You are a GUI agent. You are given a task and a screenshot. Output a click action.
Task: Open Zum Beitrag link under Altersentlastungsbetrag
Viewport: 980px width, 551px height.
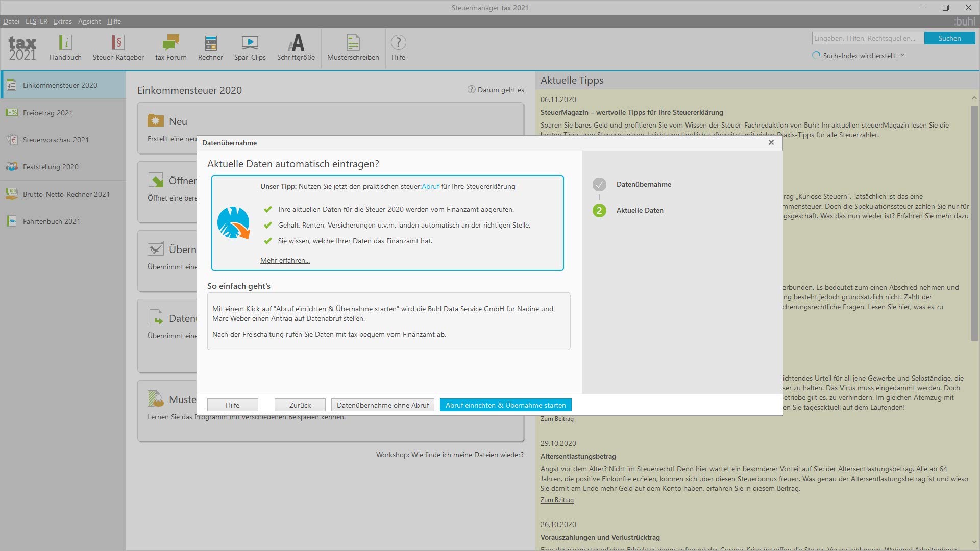(x=557, y=500)
